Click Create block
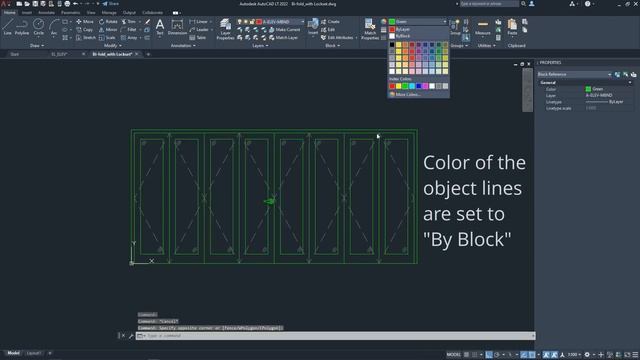This screenshot has height=360, width=640. pyautogui.click(x=330, y=22)
